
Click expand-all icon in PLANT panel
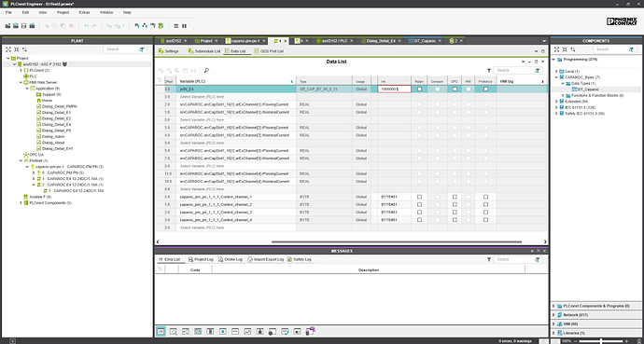[x=8, y=49]
